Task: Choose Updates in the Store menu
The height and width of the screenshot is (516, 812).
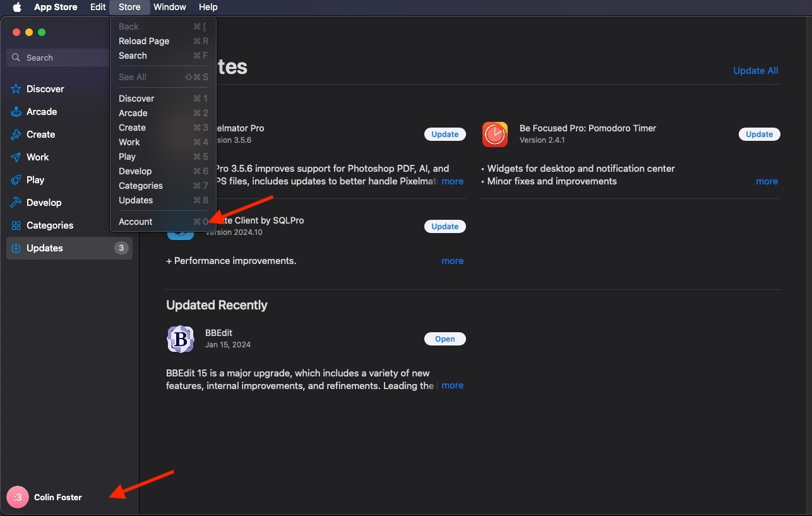Action: (x=164, y=200)
